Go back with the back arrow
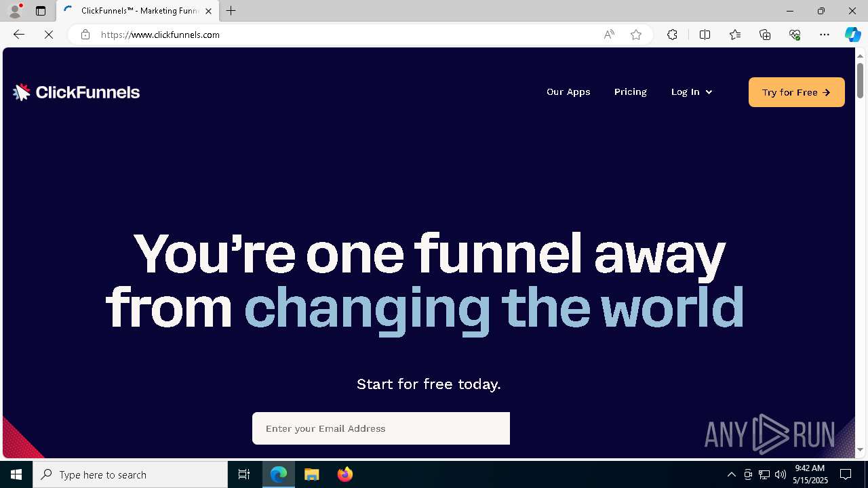The width and height of the screenshot is (868, 488). coord(19,35)
